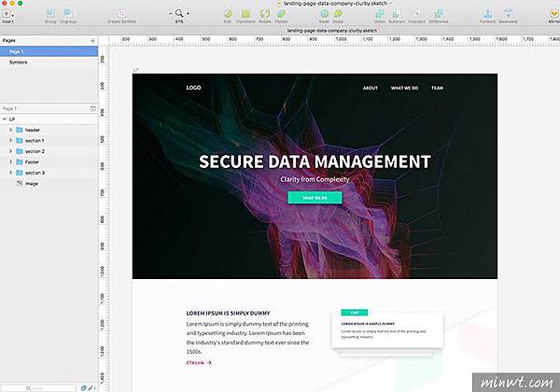Click the Rotate toolbar icon
The width and height of the screenshot is (560, 392).
point(265,14)
